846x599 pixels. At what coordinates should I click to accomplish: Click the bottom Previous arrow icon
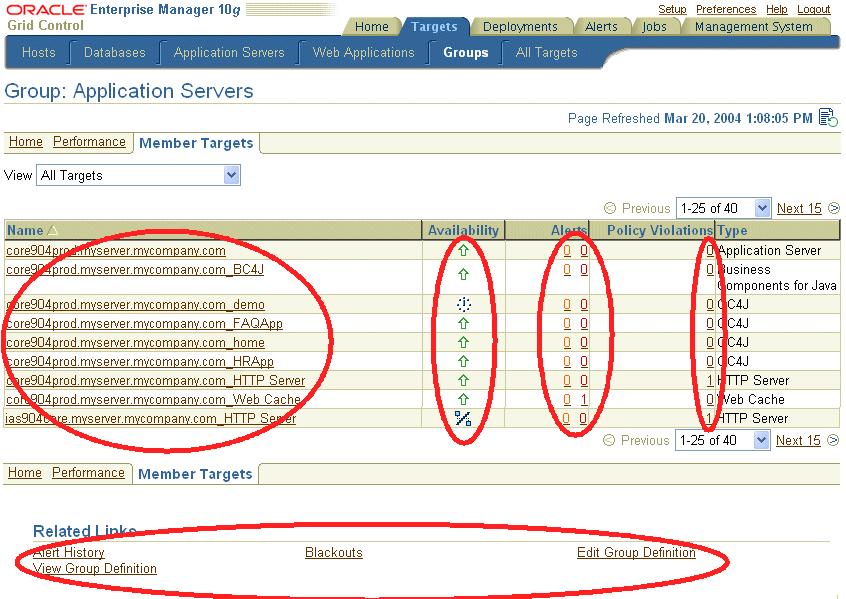click(x=609, y=440)
